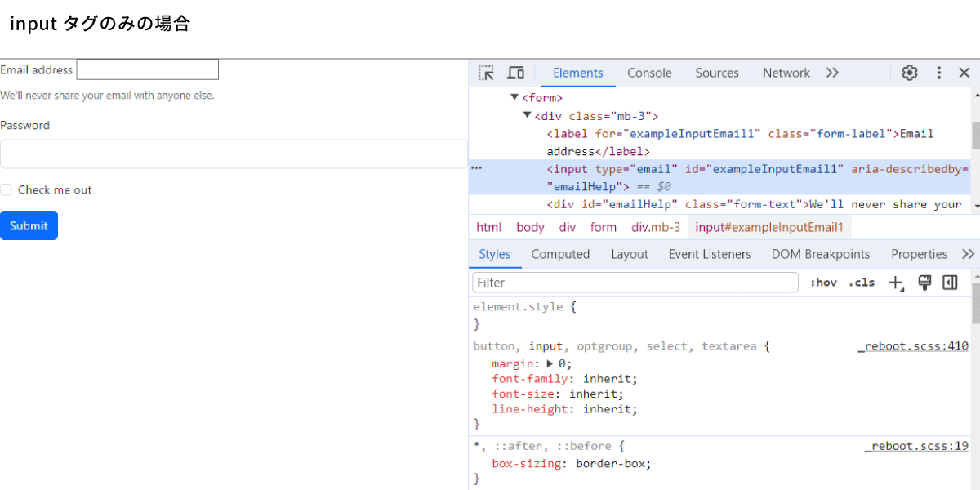Click the new style rule plus icon
Viewport: 980px width, 490px height.
(897, 283)
